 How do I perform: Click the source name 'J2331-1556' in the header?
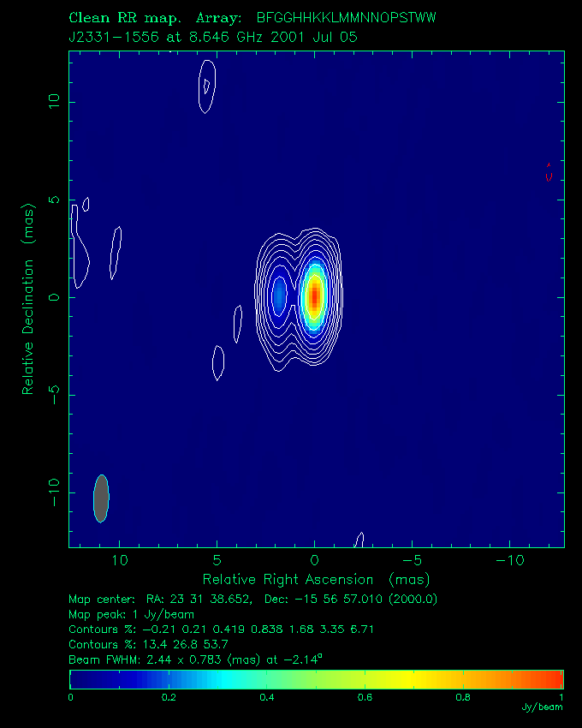pyautogui.click(x=114, y=37)
